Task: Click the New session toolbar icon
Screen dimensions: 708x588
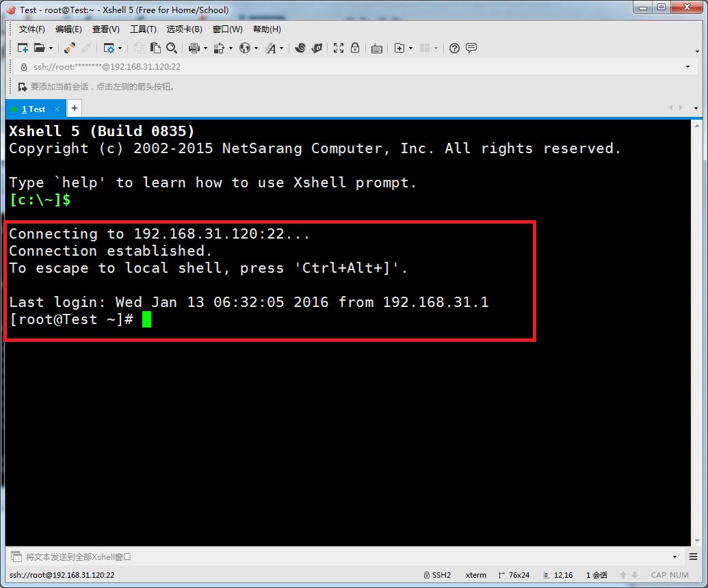Action: 23,48
